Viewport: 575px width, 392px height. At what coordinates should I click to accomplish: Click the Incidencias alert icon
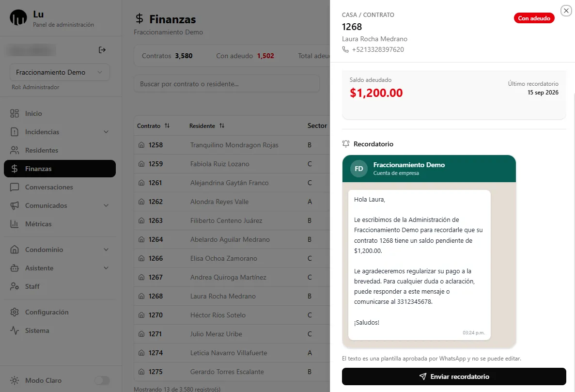point(15,132)
